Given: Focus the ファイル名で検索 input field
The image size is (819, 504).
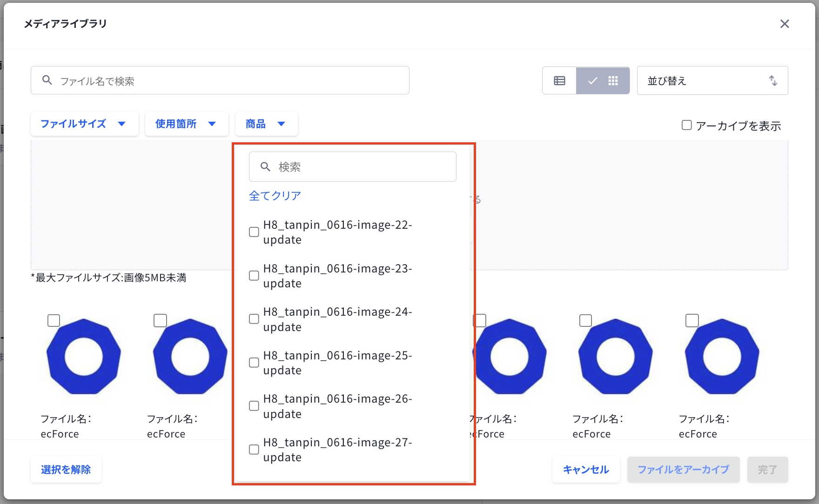Looking at the screenshot, I should coord(220,80).
